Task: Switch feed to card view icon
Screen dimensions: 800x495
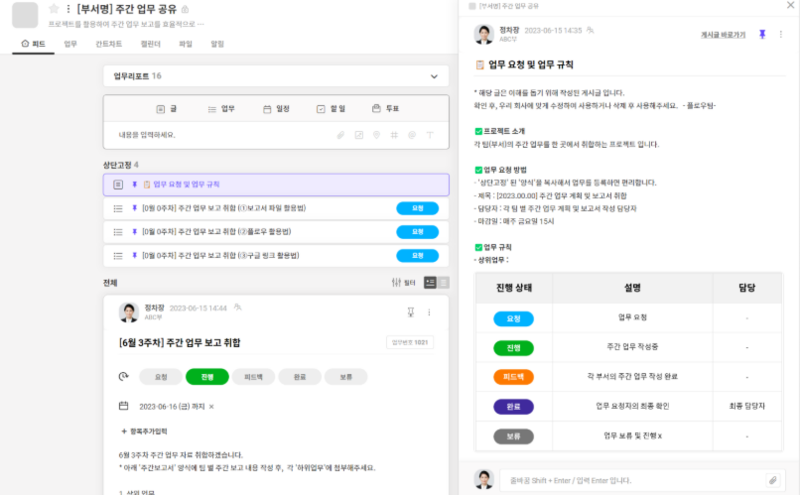Action: pos(430,282)
